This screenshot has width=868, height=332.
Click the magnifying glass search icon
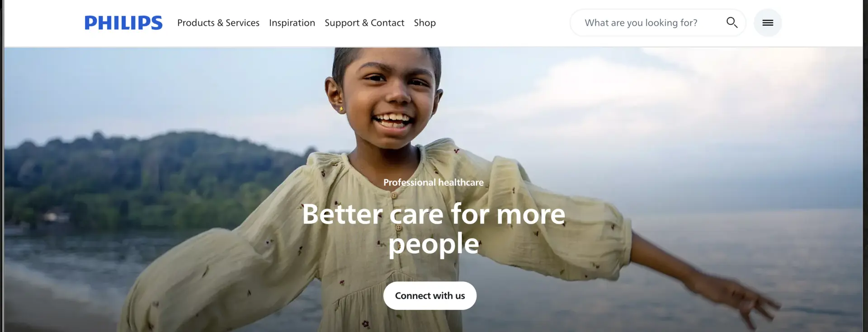(731, 22)
